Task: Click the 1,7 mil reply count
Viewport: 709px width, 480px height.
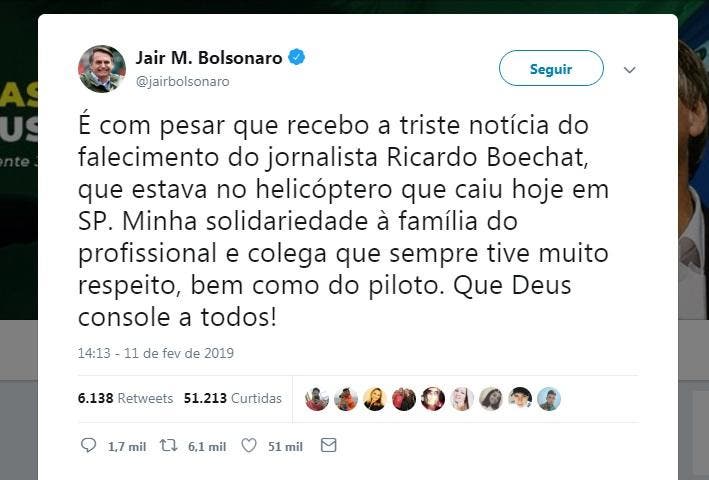Action: point(127,447)
